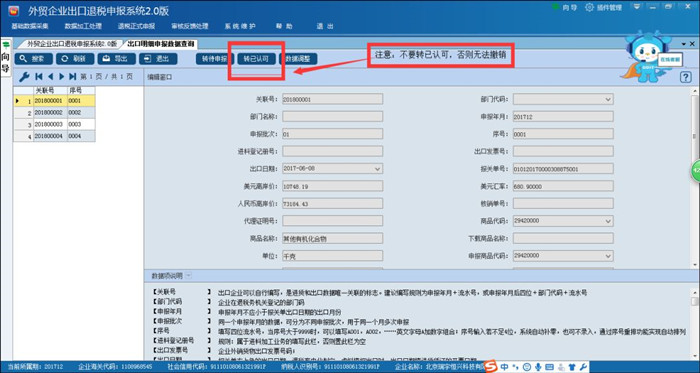
Task: Click the wrench settings icon above record list
Action: 24,77
